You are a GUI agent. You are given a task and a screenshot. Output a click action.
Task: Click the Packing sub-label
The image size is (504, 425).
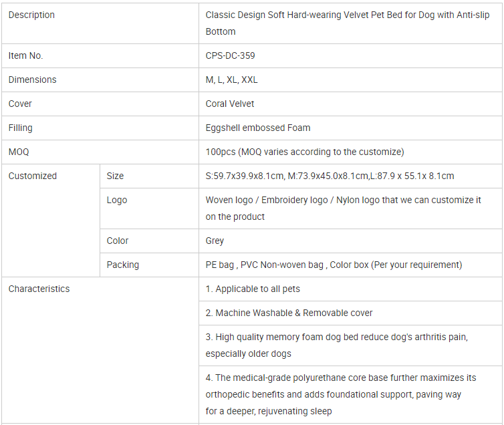[123, 265]
